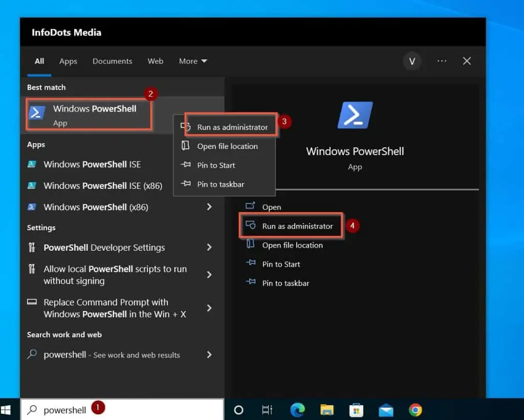Click the pin icon beside context menu Pin to Start
This screenshot has height=420, width=524.
186,165
